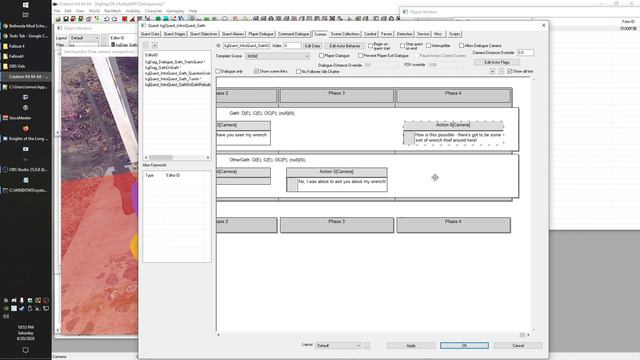Uncheck Show all text checkbox
Screen dimensions: 640x360
(509, 71)
